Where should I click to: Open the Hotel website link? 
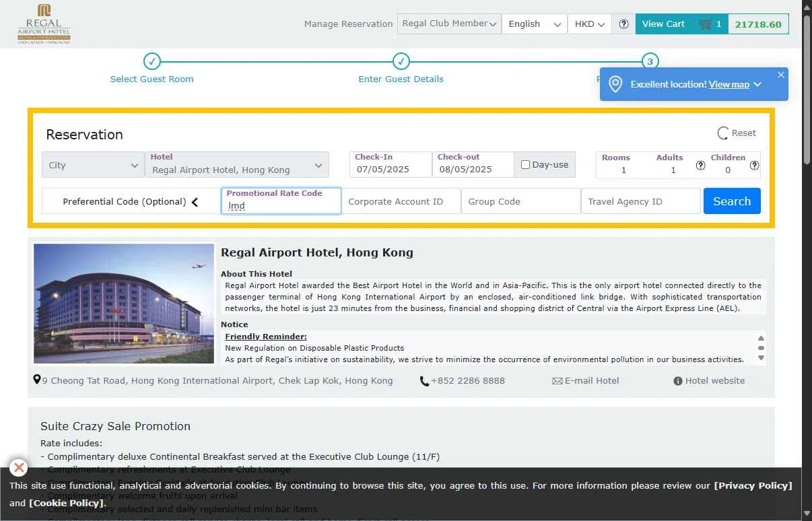[715, 380]
